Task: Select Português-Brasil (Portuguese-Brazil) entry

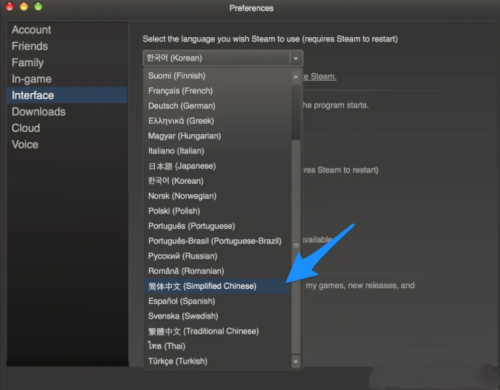Action: pyautogui.click(x=217, y=241)
